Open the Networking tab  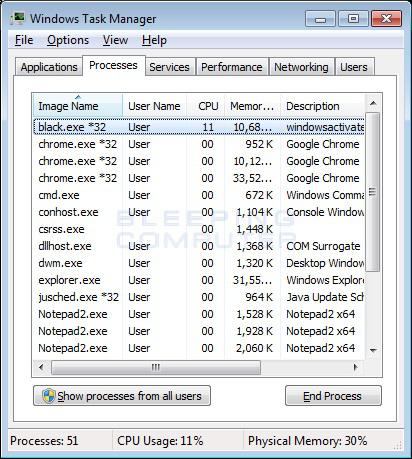pyautogui.click(x=301, y=67)
